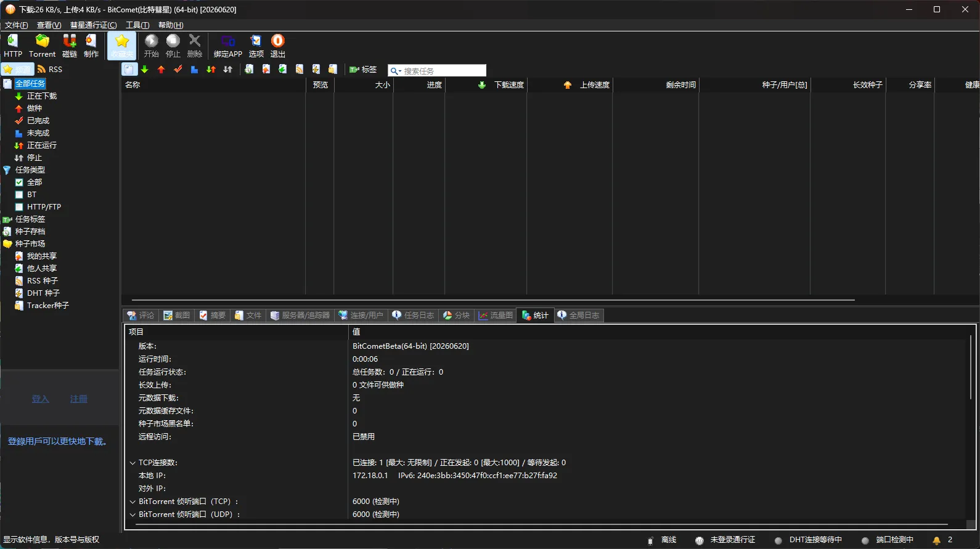This screenshot has width=980, height=549.
Task: Check the BT task type checkbox
Action: [19, 195]
